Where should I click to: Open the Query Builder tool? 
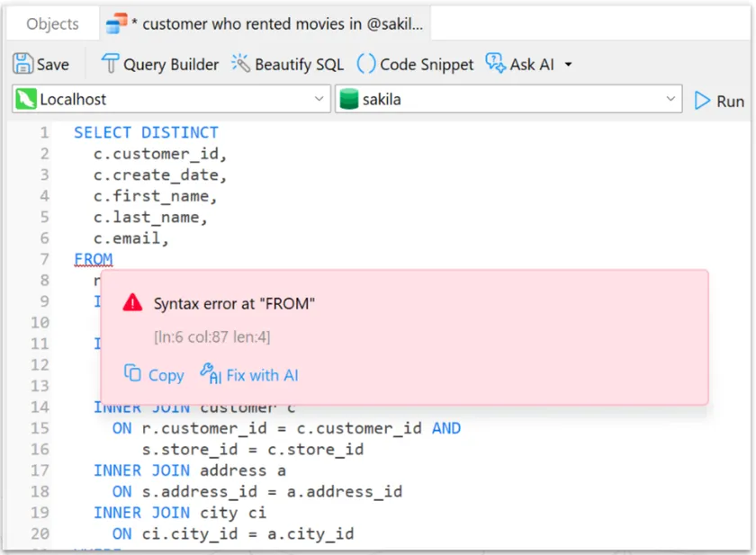click(159, 64)
